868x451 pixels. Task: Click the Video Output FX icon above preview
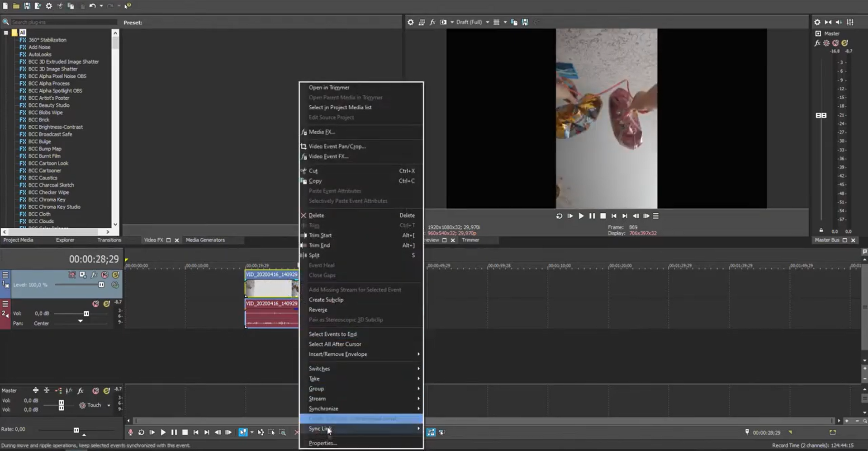[x=432, y=22]
